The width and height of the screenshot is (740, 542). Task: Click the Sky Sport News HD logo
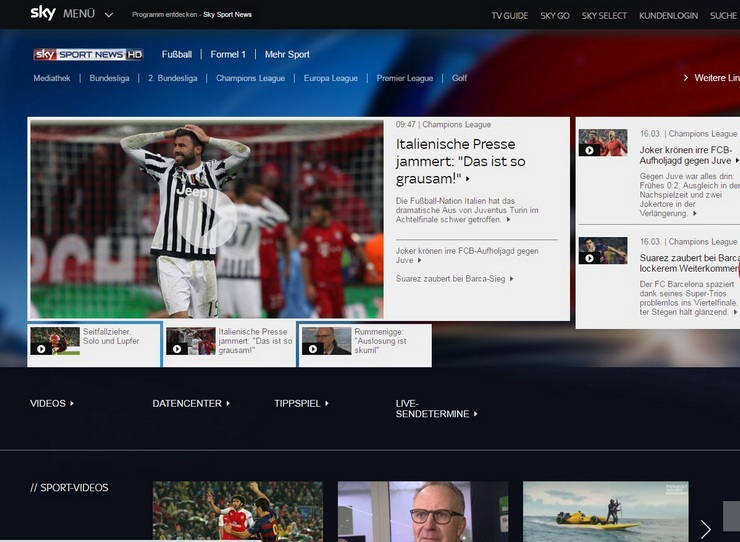(x=88, y=54)
